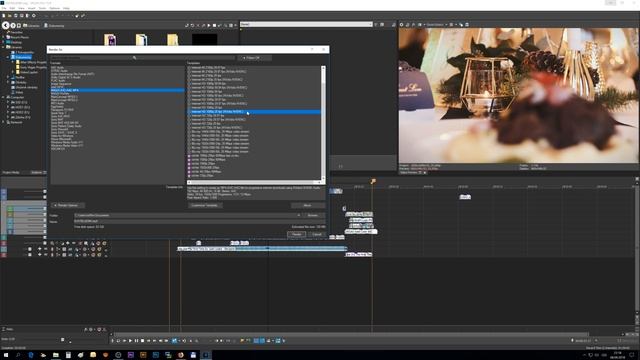Click the Name input field in Render As dialog

pyautogui.click(x=199, y=221)
